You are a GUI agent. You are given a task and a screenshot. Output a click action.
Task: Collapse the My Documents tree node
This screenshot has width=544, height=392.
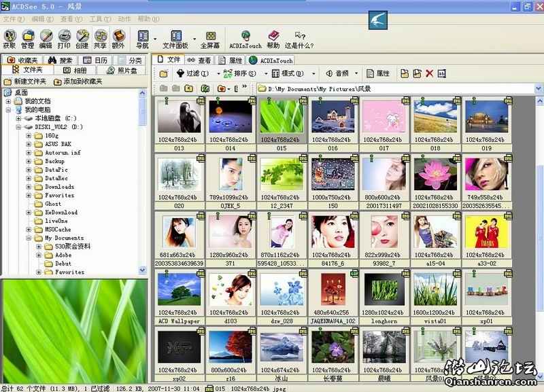[x=29, y=238]
